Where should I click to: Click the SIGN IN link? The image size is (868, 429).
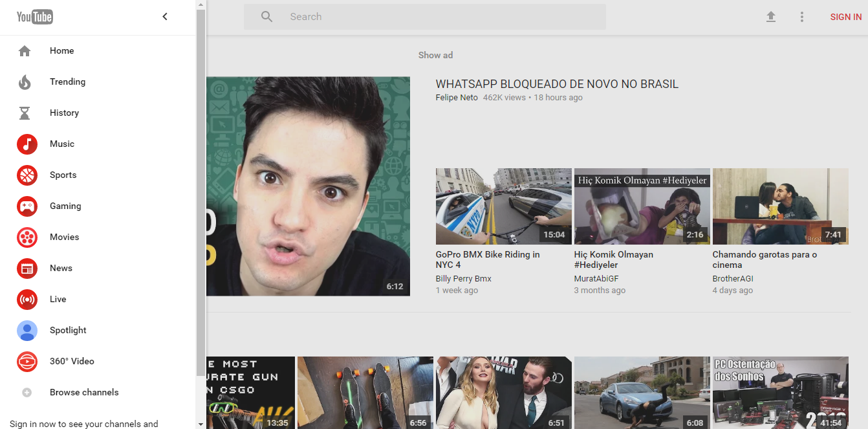[845, 17]
